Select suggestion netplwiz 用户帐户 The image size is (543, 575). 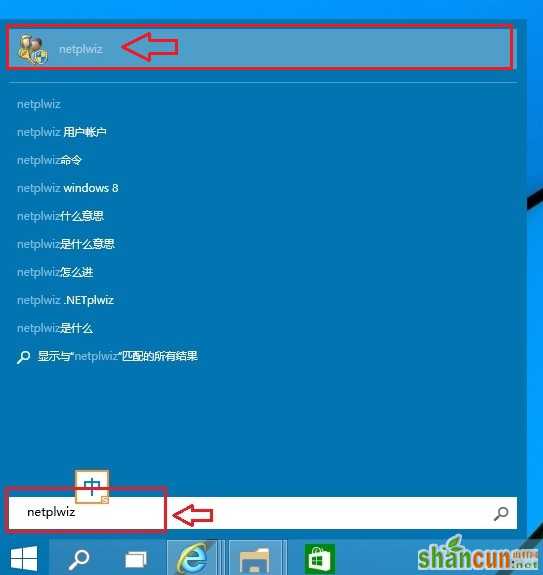click(x=62, y=132)
